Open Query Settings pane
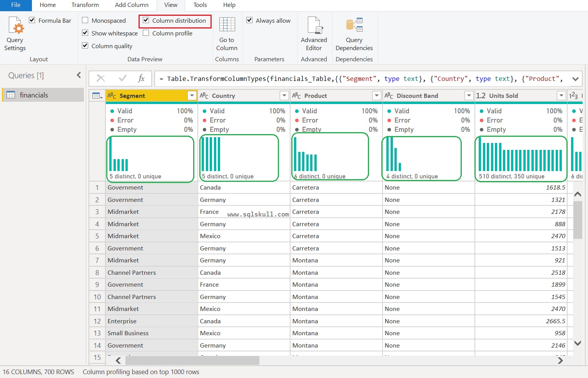 pyautogui.click(x=15, y=34)
